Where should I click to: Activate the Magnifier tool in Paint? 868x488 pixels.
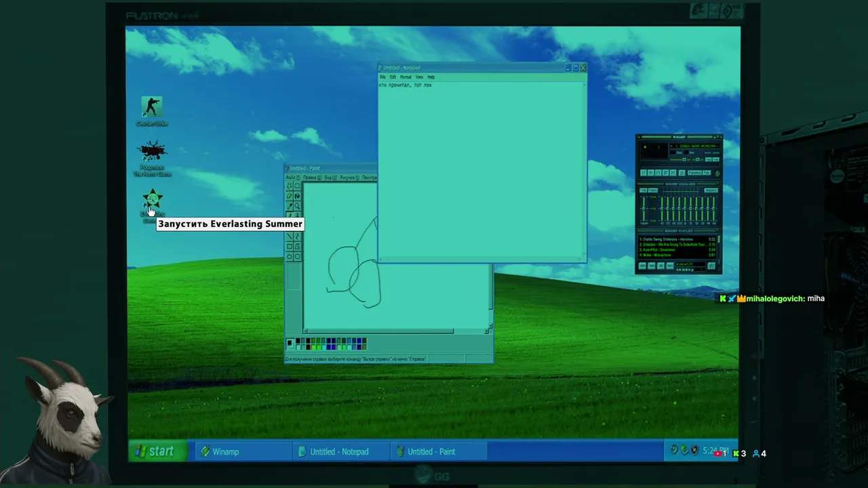pyautogui.click(x=297, y=206)
